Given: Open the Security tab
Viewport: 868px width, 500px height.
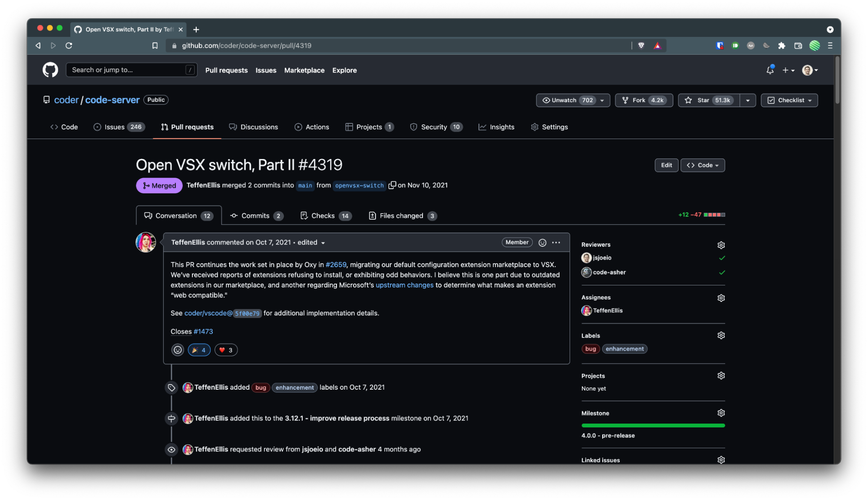Looking at the screenshot, I should pos(436,127).
